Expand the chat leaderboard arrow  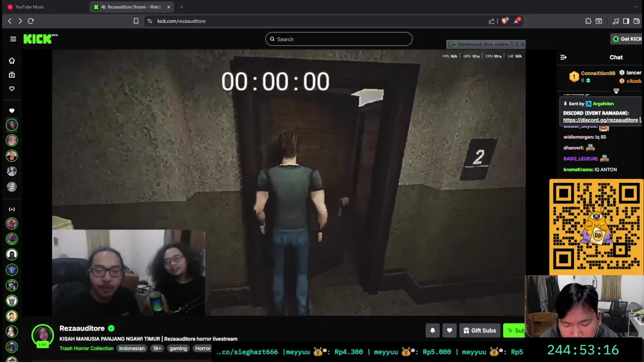(616, 91)
